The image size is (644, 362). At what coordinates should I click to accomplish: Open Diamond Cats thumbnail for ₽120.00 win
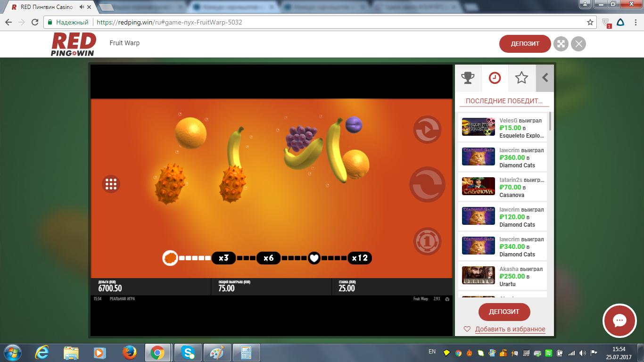pos(478,216)
